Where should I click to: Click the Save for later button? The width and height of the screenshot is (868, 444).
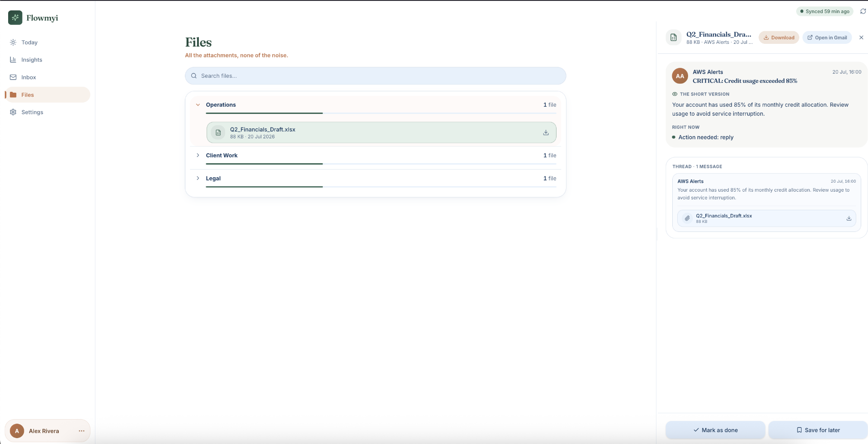818,430
